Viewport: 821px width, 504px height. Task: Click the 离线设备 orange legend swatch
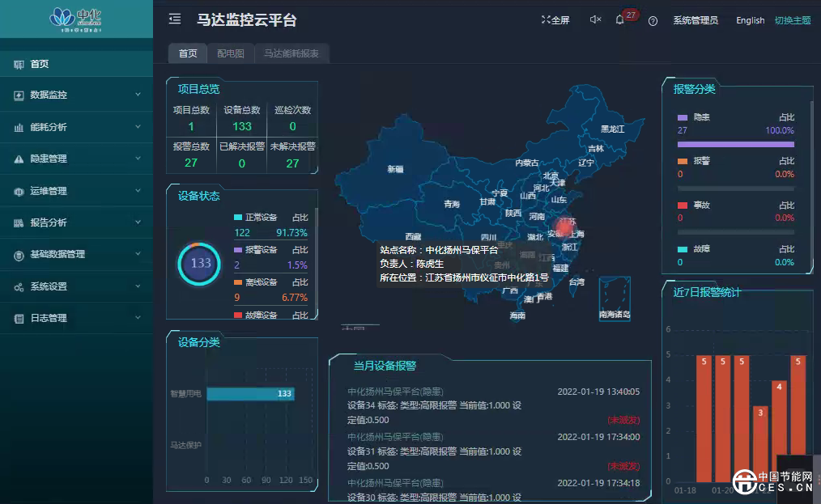238,282
